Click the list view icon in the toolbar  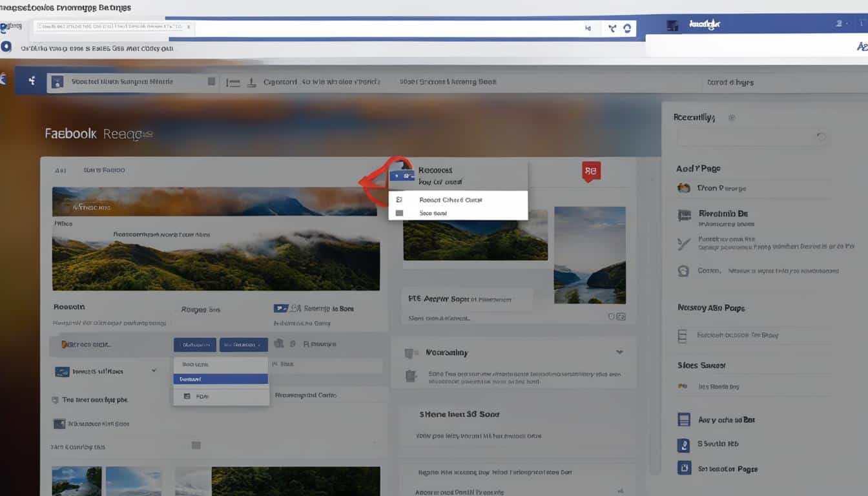(x=233, y=81)
